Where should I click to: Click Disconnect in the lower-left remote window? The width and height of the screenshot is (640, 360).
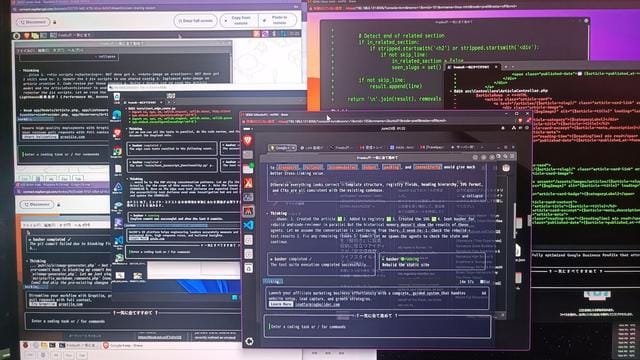point(37,204)
